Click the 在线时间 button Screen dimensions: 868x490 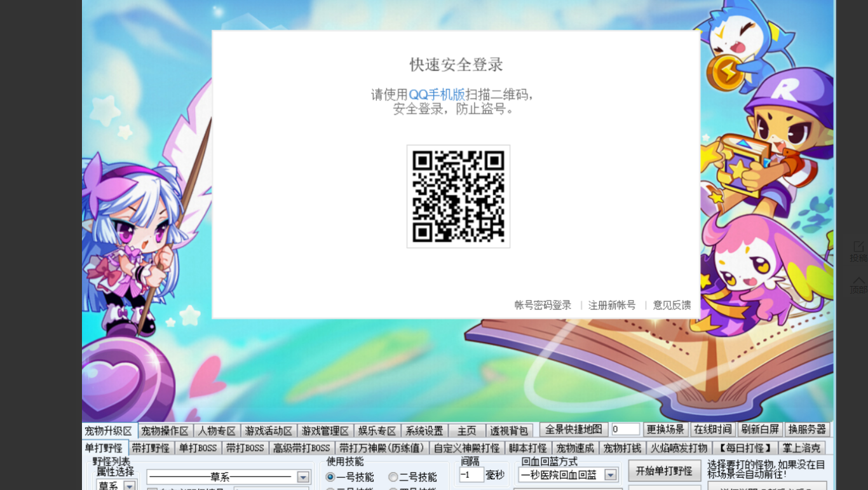pyautogui.click(x=713, y=430)
